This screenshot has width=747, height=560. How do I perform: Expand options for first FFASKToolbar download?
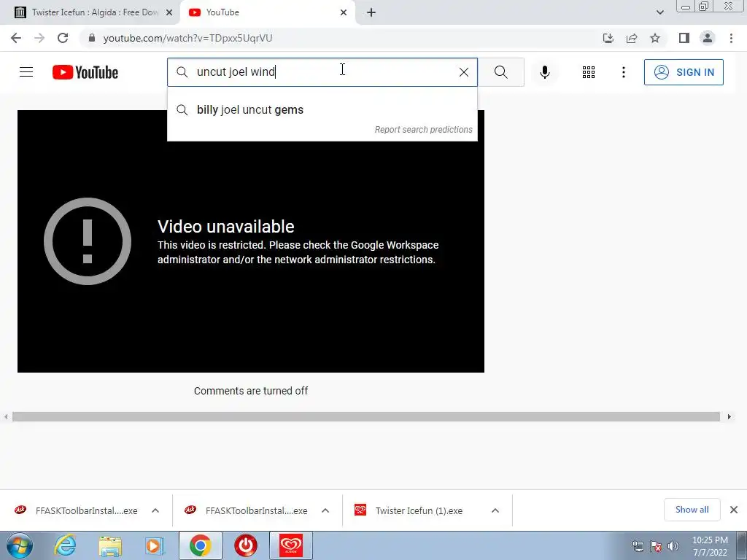pos(155,510)
